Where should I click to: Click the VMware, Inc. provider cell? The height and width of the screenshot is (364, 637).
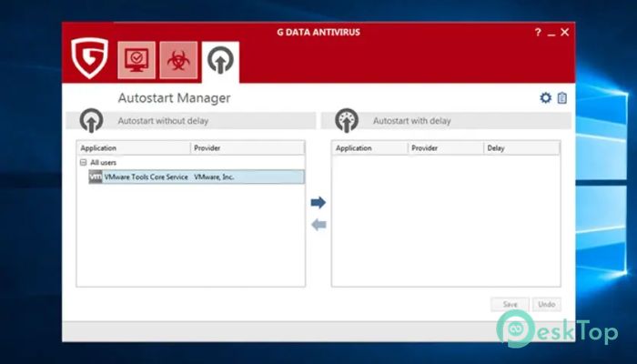pos(214,177)
